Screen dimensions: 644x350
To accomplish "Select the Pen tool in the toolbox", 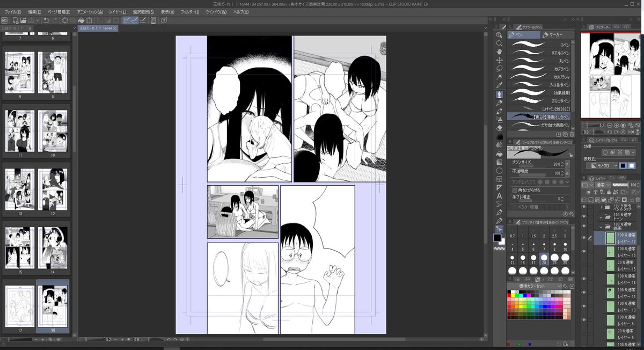I will (499, 94).
